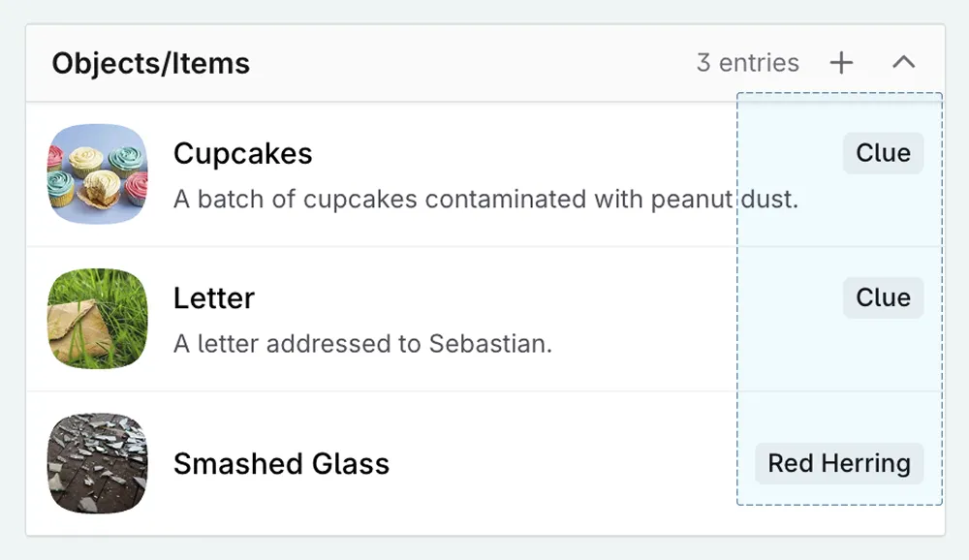Viewport: 969px width, 560px height.
Task: Click the Red Herring tag
Action: (x=839, y=463)
